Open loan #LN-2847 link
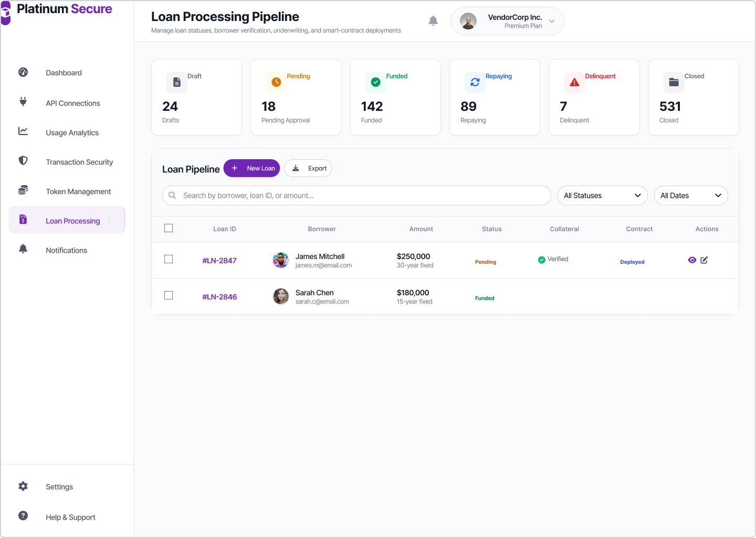 pos(219,261)
